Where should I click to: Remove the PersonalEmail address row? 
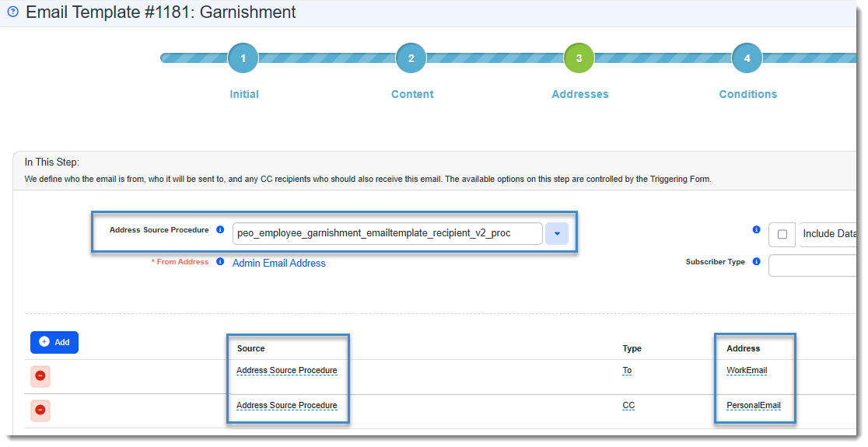click(40, 410)
